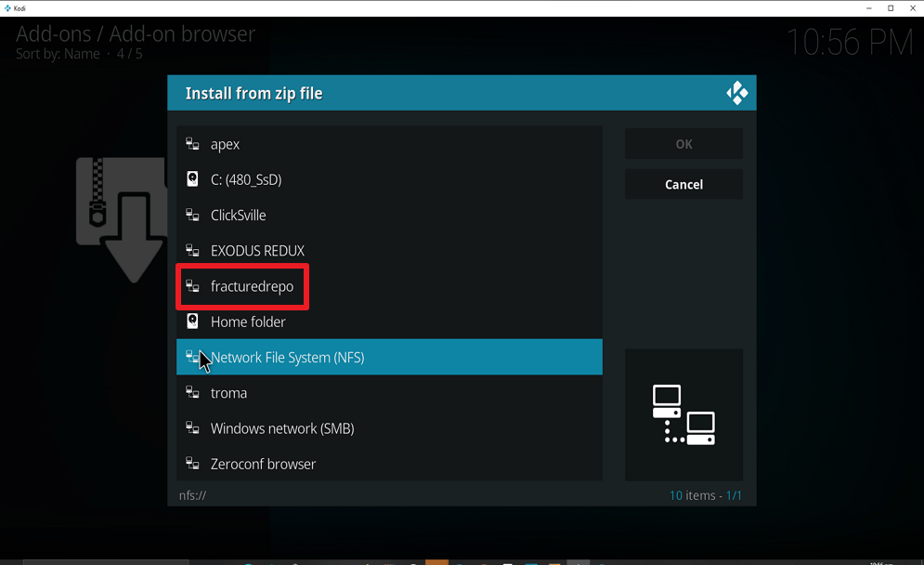Open the Home folder entry
The width and height of the screenshot is (924, 565).
(389, 322)
